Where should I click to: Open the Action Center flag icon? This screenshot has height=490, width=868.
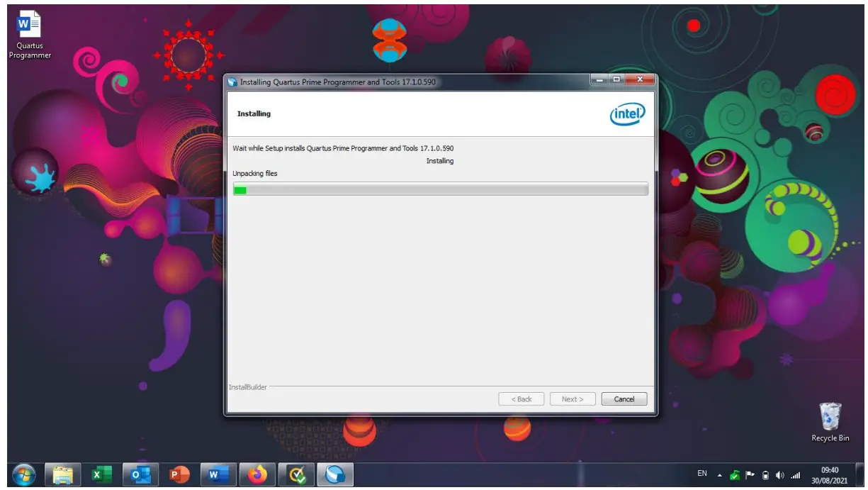750,474
